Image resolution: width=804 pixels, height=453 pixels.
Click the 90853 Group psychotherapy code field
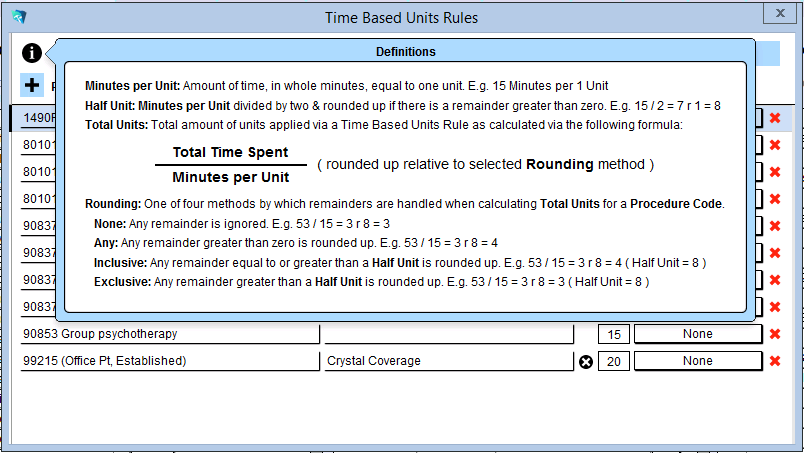pyautogui.click(x=170, y=334)
